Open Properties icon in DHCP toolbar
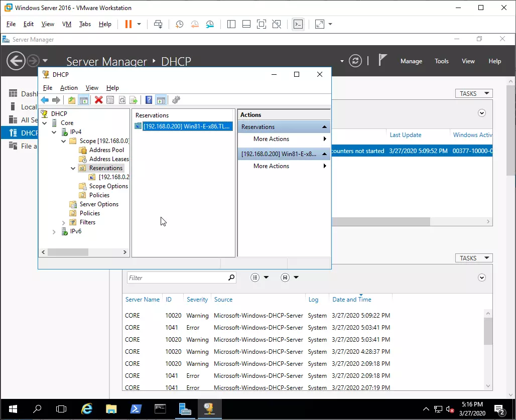516x420 pixels. pos(110,100)
